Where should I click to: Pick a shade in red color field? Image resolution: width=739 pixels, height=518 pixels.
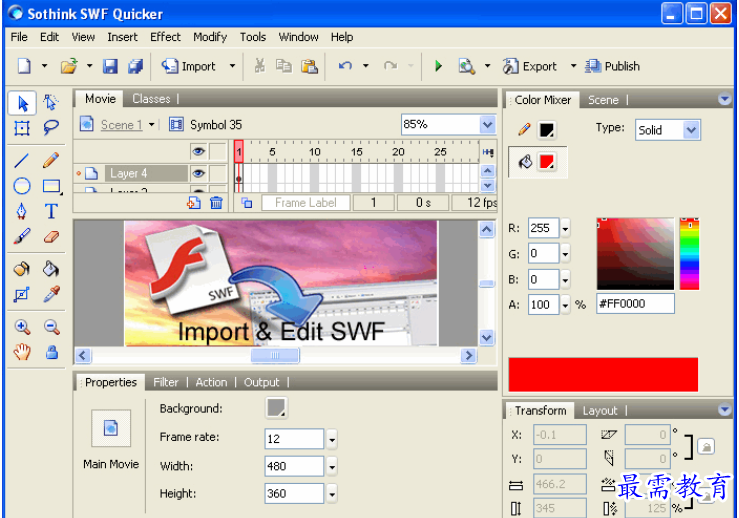point(635,254)
